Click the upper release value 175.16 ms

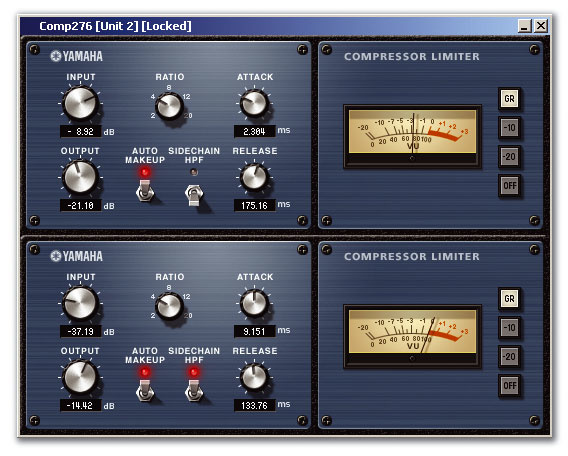(x=255, y=205)
